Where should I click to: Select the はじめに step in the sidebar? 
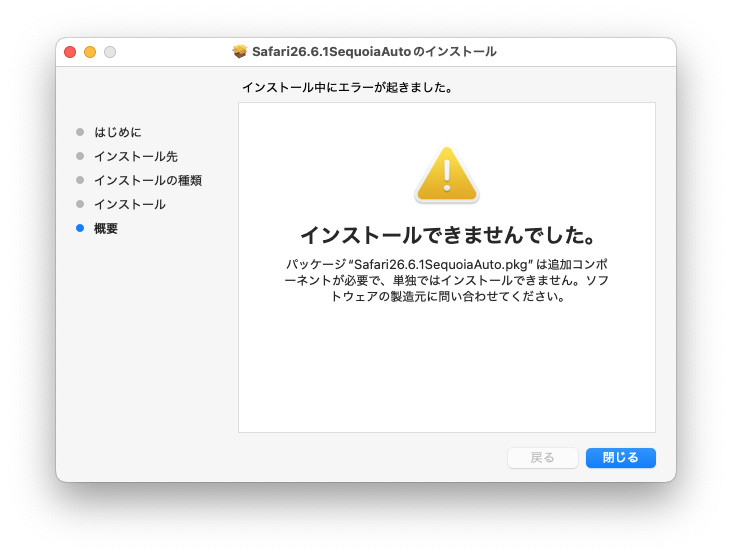coord(118,132)
